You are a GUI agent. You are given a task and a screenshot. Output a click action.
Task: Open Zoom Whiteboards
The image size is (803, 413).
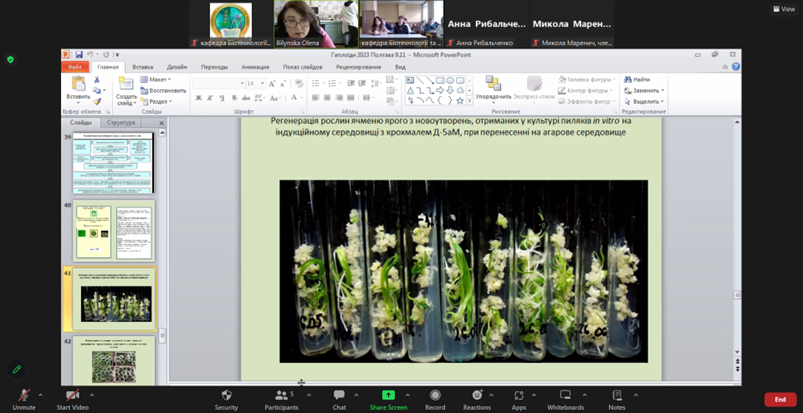coord(565,400)
